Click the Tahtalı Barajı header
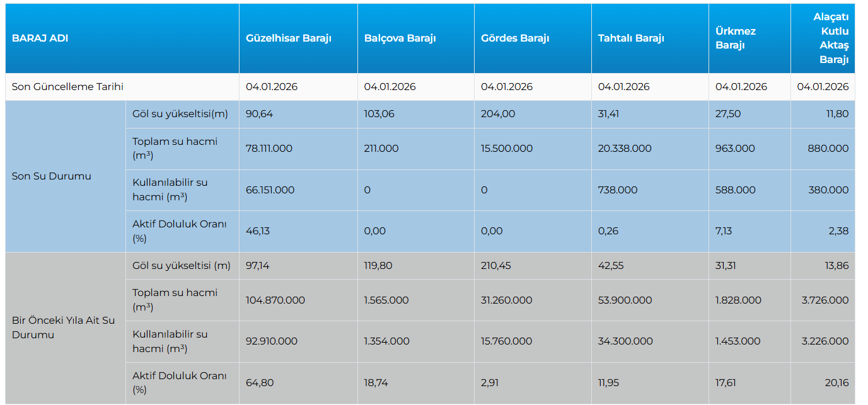The height and width of the screenshot is (405, 868). [x=631, y=38]
